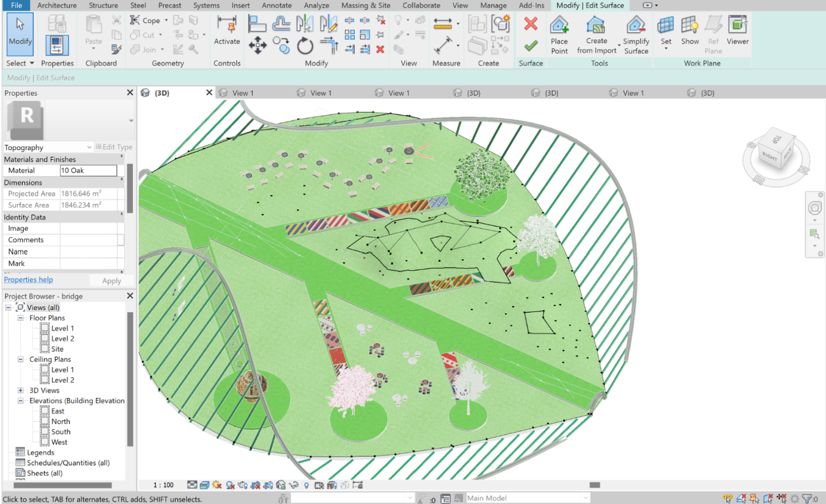Open the Annotate ribbon tab
The width and height of the screenshot is (826, 504).
(x=277, y=5)
